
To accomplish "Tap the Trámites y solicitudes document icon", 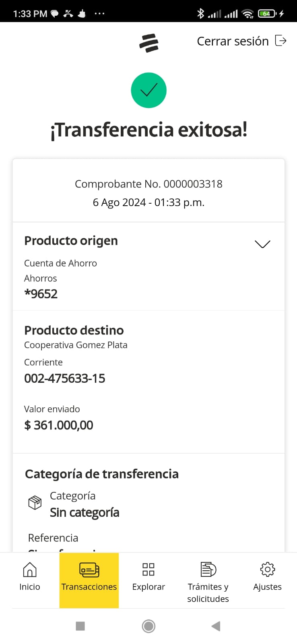I will click(208, 570).
